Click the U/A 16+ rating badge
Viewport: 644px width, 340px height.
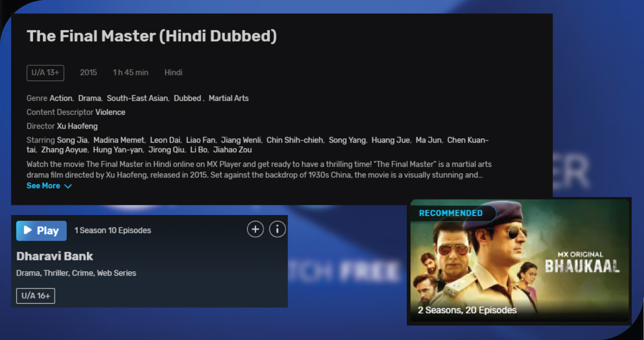(x=36, y=295)
